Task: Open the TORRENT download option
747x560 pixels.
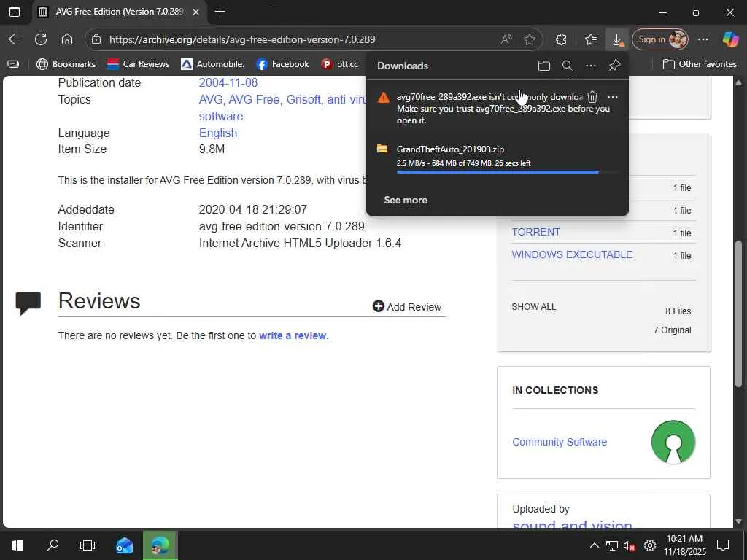Action: [536, 232]
